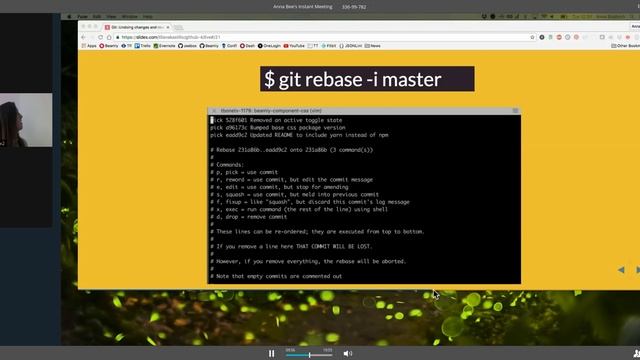Click the 'pick 528f601 Removed on active toggle state' line
Screen dimensions: 640x360
coord(276,120)
